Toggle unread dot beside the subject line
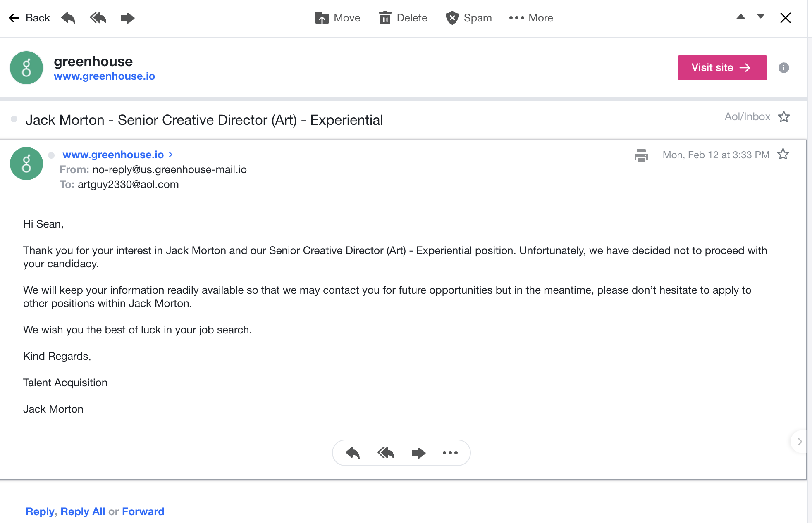812x523 pixels. coord(14,119)
